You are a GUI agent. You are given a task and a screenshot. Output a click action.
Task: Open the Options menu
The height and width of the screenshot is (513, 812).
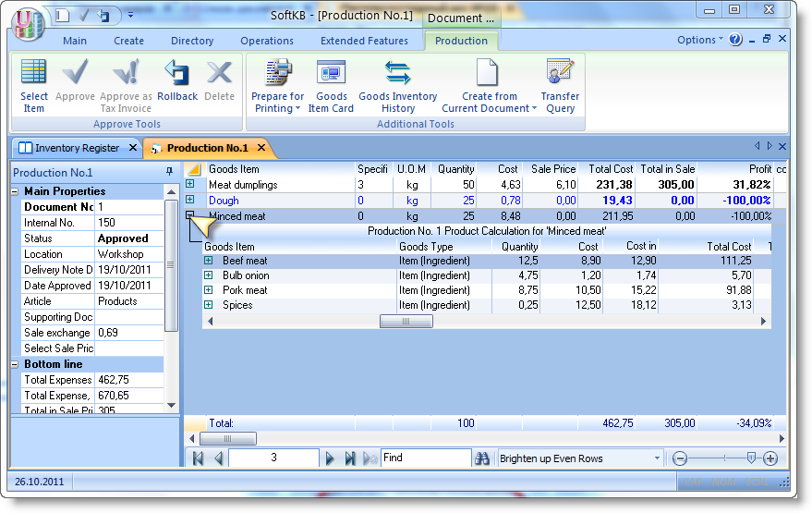(700, 40)
